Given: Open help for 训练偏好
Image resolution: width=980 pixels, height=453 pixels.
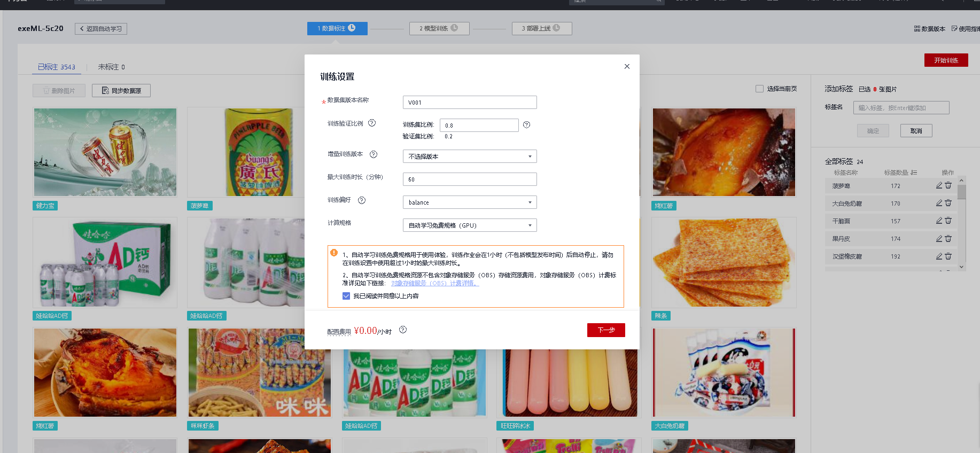Looking at the screenshot, I should (362, 200).
